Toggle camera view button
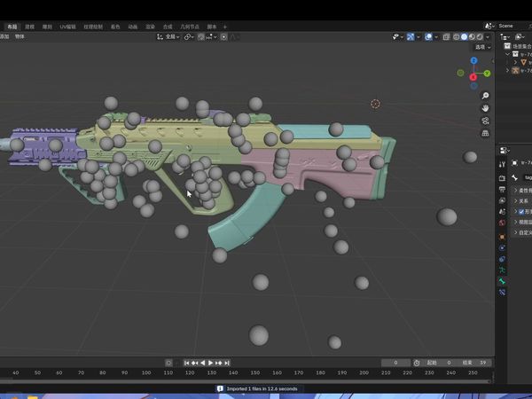Viewport: 532px width, 399px height. pyautogui.click(x=486, y=121)
